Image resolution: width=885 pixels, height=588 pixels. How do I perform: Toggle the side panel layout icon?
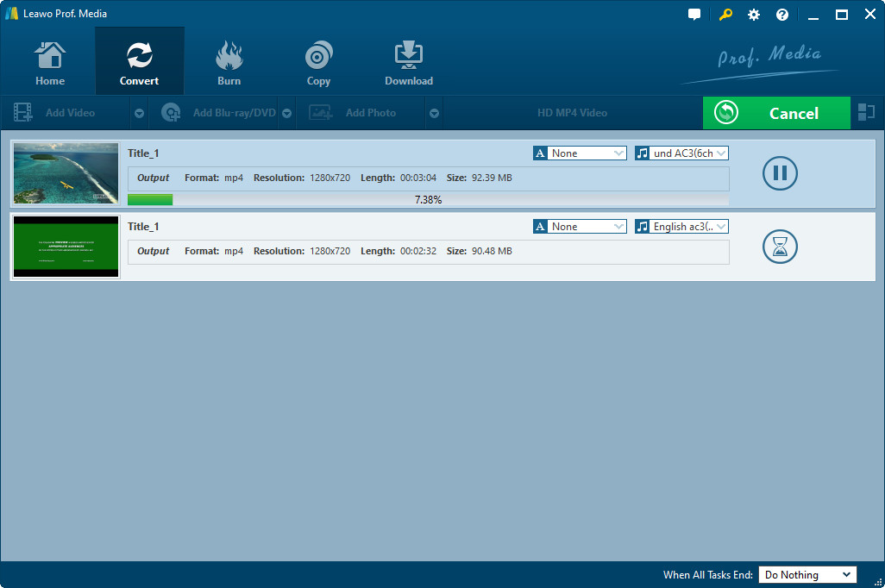click(866, 112)
